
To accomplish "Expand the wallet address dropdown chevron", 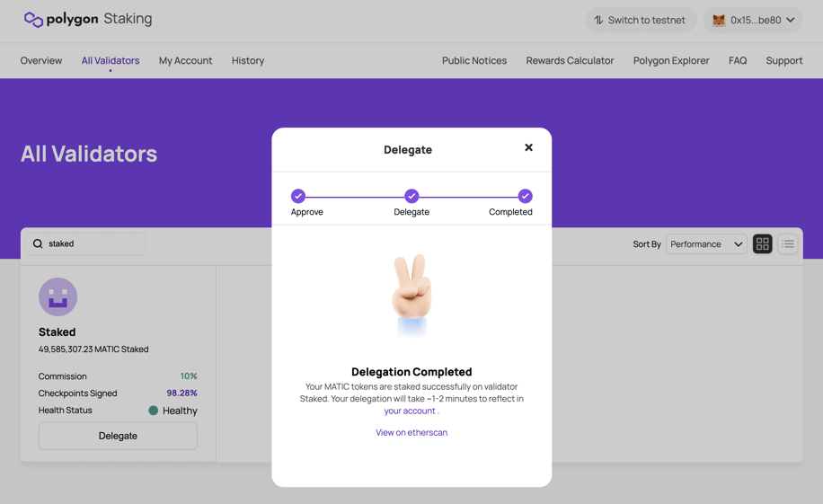I will pyautogui.click(x=790, y=20).
